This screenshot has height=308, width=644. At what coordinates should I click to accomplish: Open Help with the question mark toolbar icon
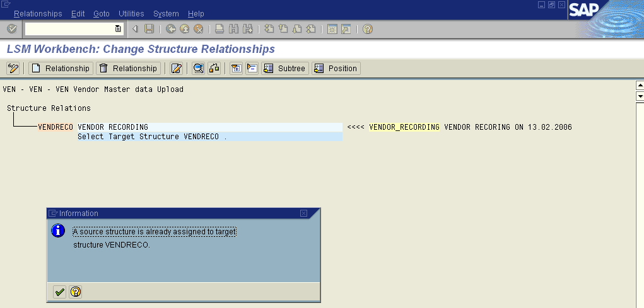[367, 29]
